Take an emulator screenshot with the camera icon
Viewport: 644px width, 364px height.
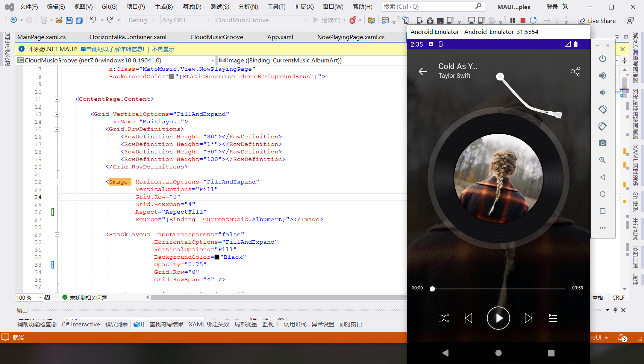click(602, 143)
